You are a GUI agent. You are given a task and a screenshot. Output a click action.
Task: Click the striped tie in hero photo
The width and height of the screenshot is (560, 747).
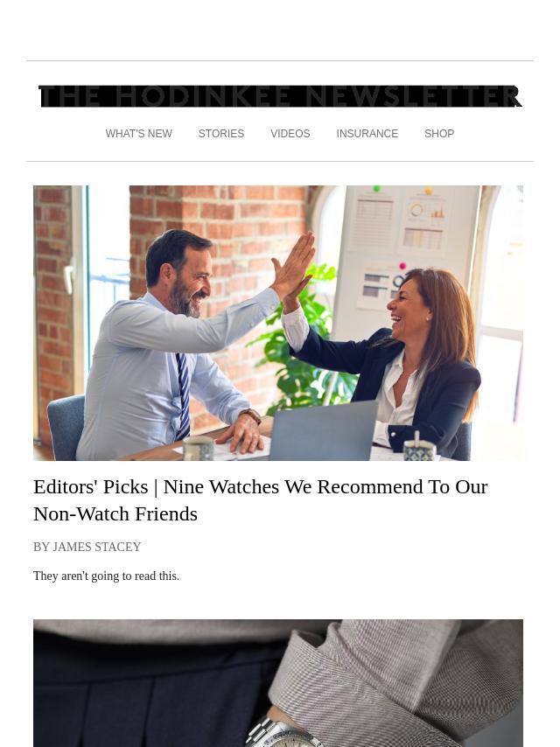[x=183, y=397]
